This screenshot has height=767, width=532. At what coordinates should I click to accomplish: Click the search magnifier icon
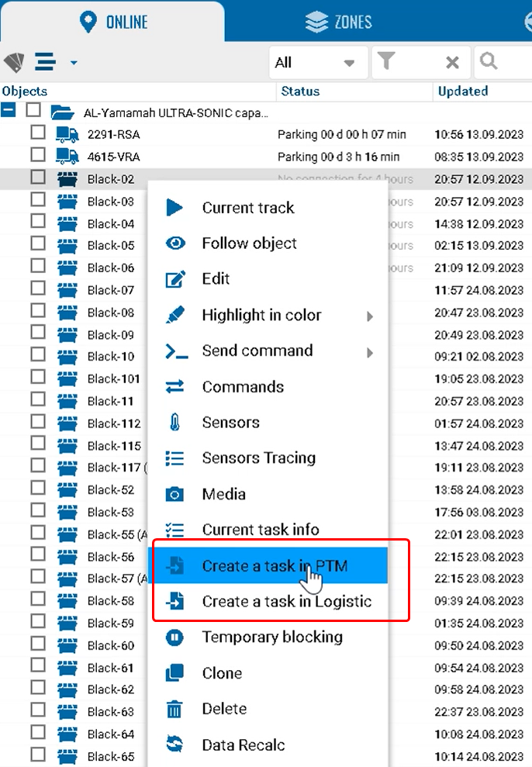coord(489,62)
